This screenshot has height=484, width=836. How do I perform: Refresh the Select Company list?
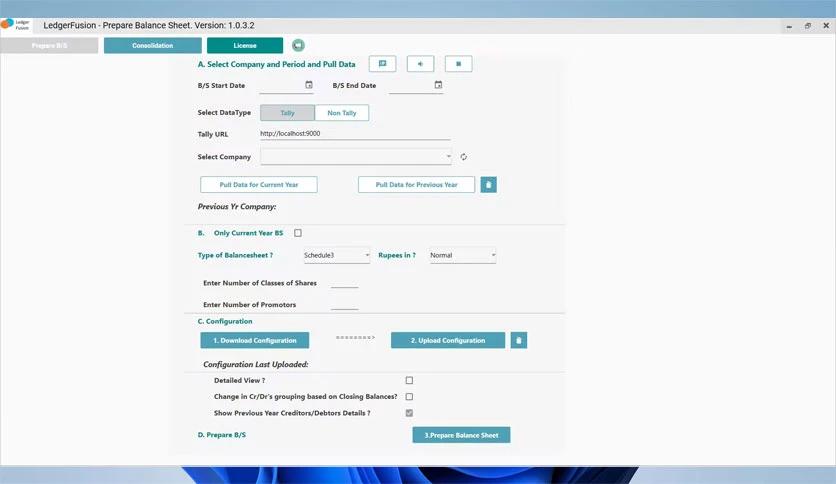[464, 157]
